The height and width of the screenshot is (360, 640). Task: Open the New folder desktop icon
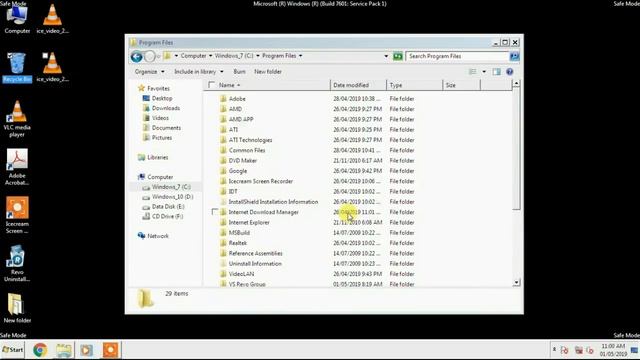coord(17,308)
